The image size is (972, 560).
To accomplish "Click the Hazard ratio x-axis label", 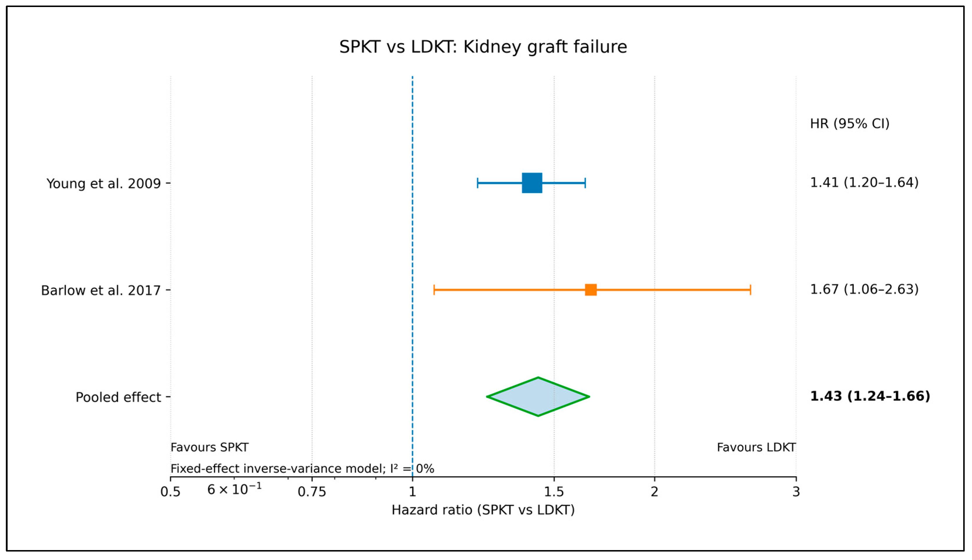I will click(483, 510).
